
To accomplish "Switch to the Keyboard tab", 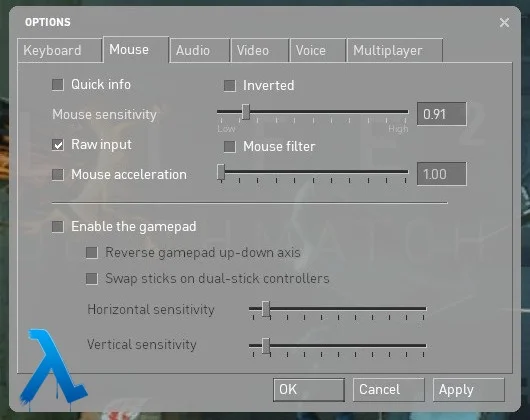I will point(59,50).
